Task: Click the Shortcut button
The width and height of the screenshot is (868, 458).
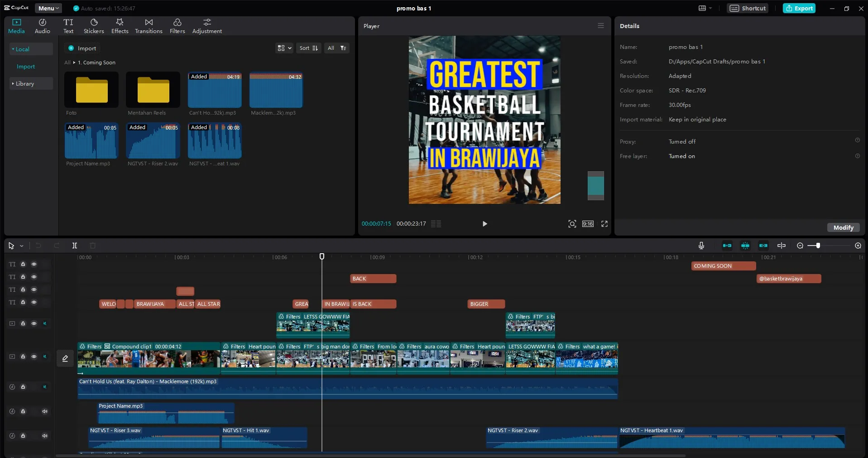Action: pos(748,8)
